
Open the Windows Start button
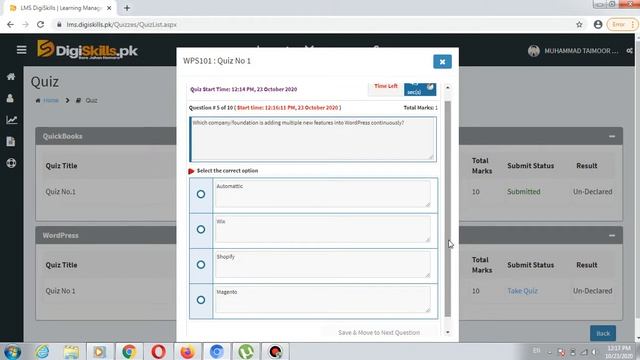pos(12,351)
